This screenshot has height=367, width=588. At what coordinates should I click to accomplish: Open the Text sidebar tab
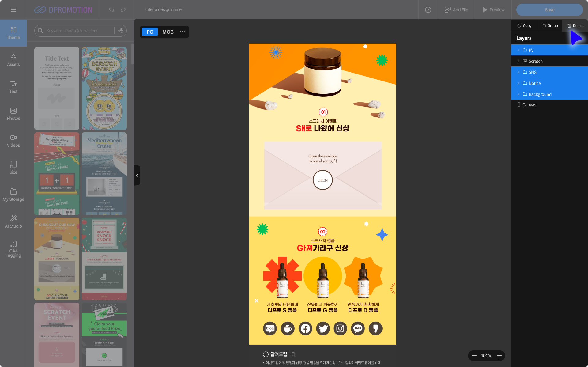13,87
